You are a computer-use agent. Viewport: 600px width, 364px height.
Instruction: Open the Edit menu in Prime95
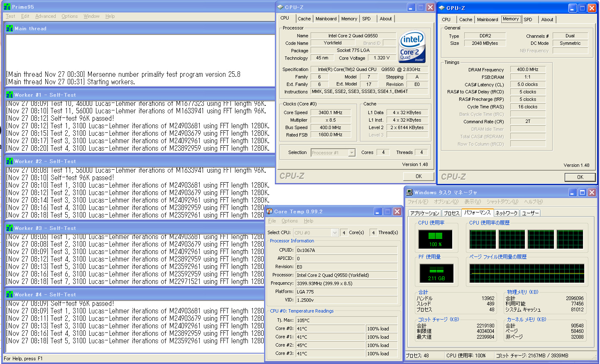(25, 16)
